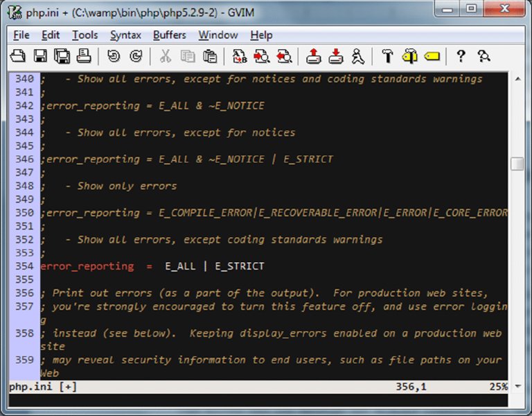
Task: Click the Find Next toolbar icon
Action: coord(262,56)
